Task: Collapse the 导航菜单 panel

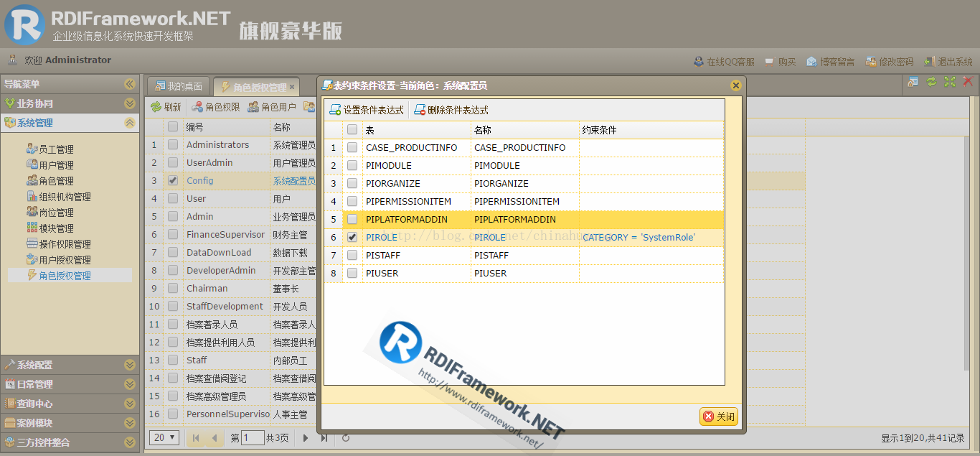Action: tap(129, 84)
